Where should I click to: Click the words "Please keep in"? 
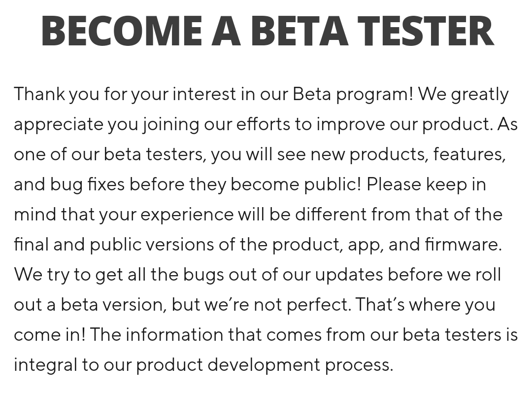point(426,184)
